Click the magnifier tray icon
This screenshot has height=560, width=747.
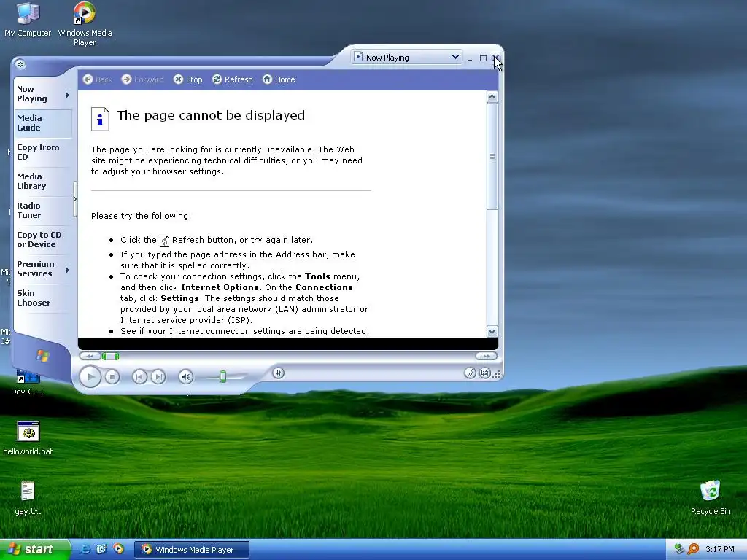693,549
